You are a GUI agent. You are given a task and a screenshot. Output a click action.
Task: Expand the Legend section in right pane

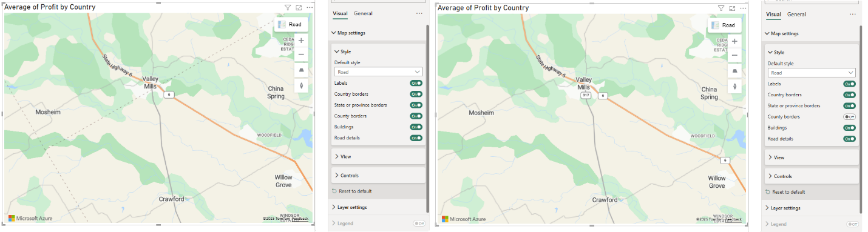[x=776, y=224]
